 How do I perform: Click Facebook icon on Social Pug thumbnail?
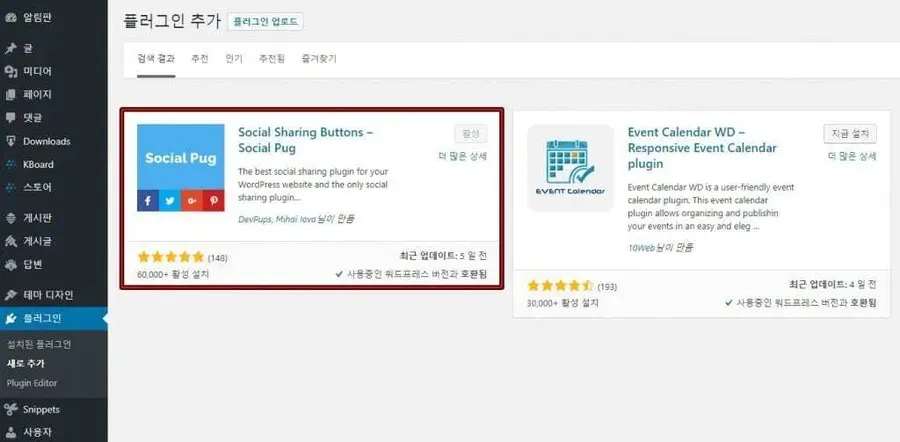[148, 201]
